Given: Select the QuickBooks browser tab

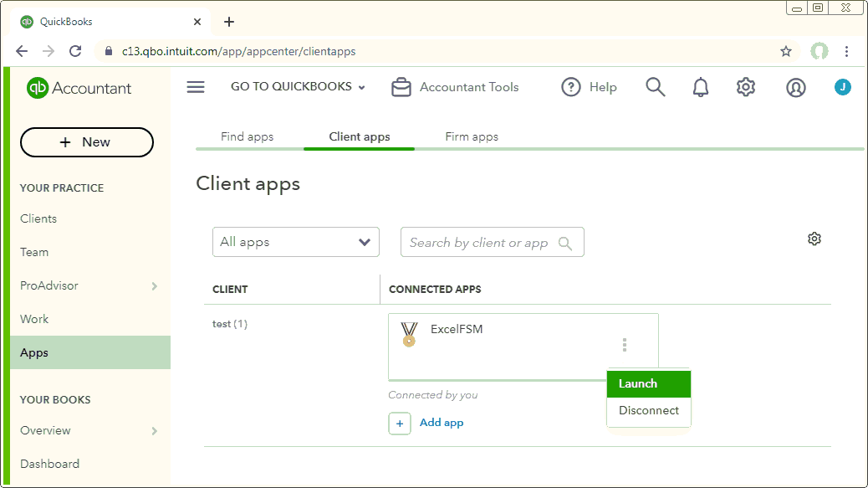Looking at the screenshot, I should click(110, 22).
